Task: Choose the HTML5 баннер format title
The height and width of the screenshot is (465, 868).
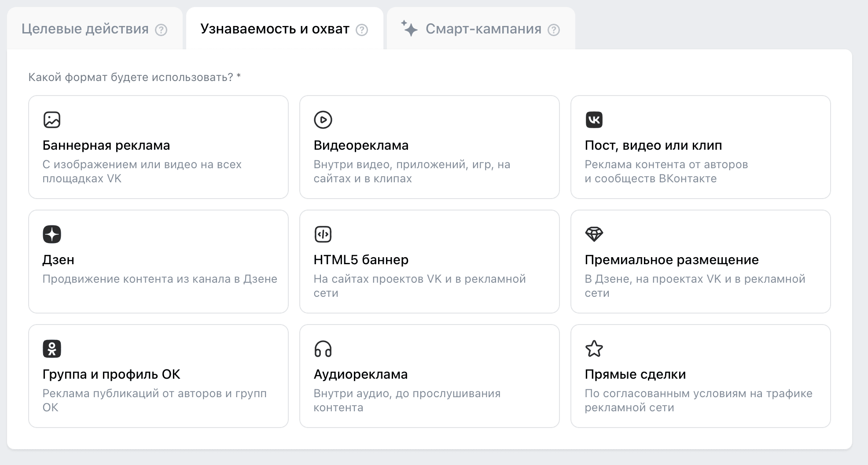Action: point(361,260)
